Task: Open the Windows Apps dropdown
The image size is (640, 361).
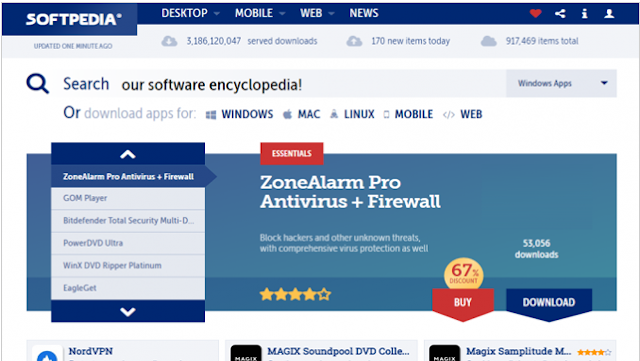Action: [x=561, y=83]
